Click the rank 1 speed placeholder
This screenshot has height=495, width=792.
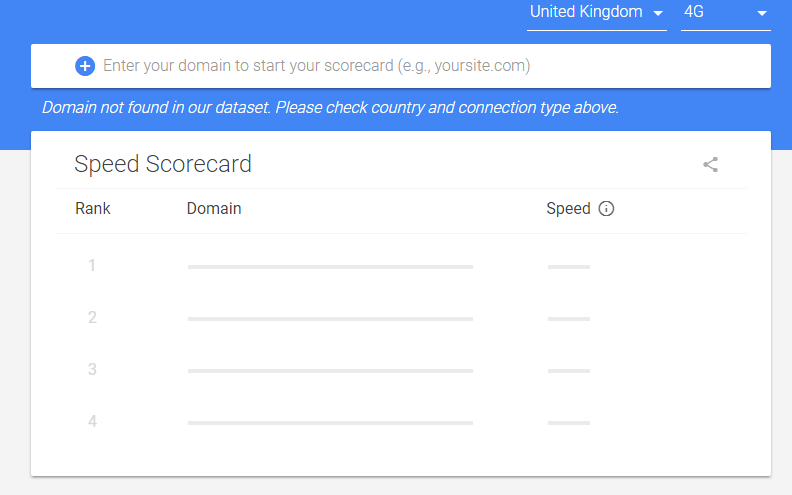pyautogui.click(x=569, y=267)
